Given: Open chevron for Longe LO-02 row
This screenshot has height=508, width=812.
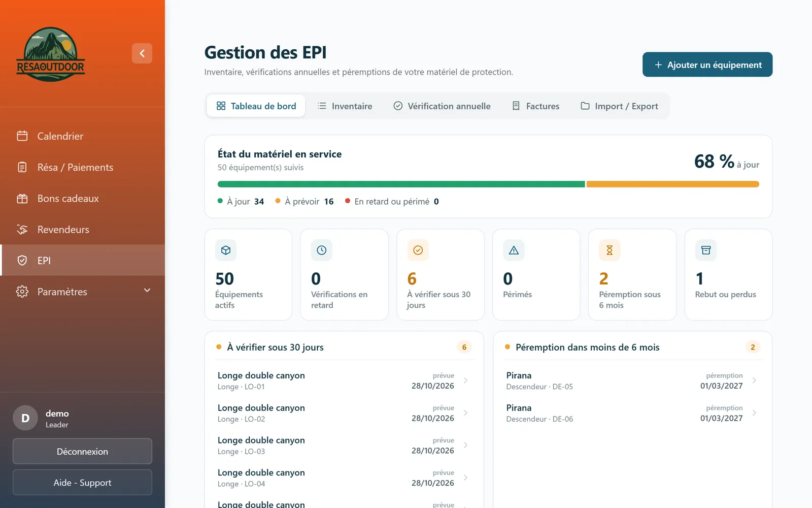Looking at the screenshot, I should 465,413.
